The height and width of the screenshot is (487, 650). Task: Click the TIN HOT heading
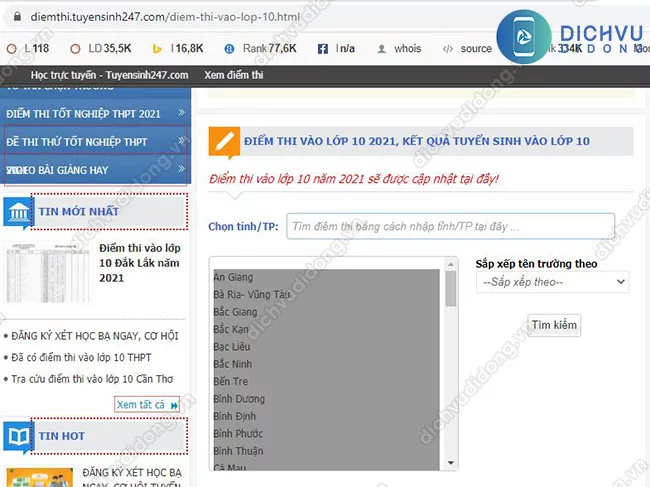click(62, 436)
